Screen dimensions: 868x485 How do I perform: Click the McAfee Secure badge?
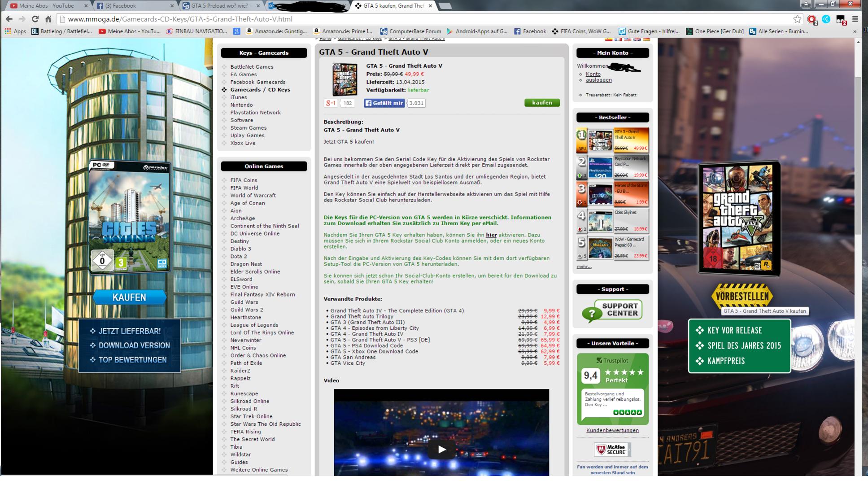(612, 449)
